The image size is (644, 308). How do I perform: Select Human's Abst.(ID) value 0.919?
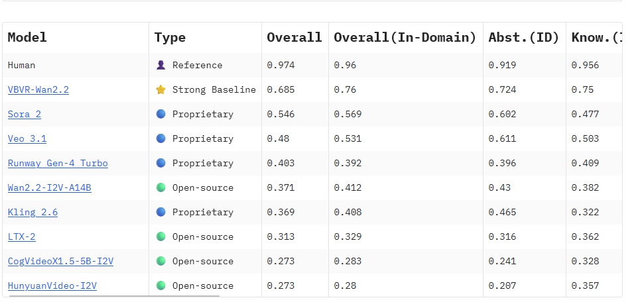tap(502, 65)
